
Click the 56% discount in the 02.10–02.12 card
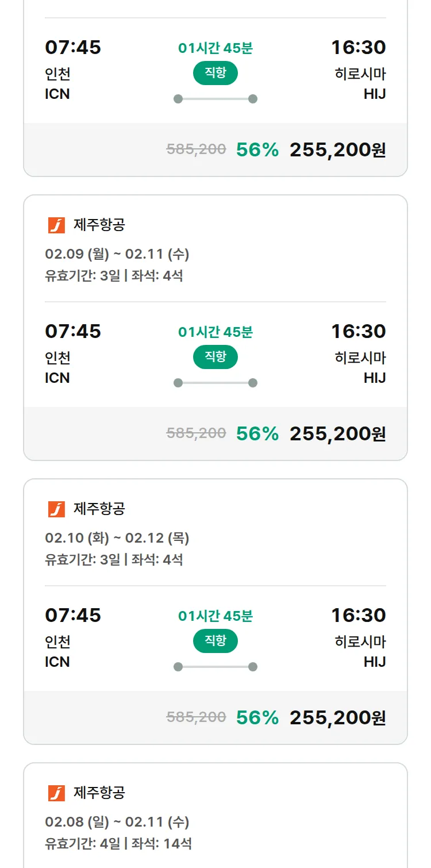(x=257, y=718)
